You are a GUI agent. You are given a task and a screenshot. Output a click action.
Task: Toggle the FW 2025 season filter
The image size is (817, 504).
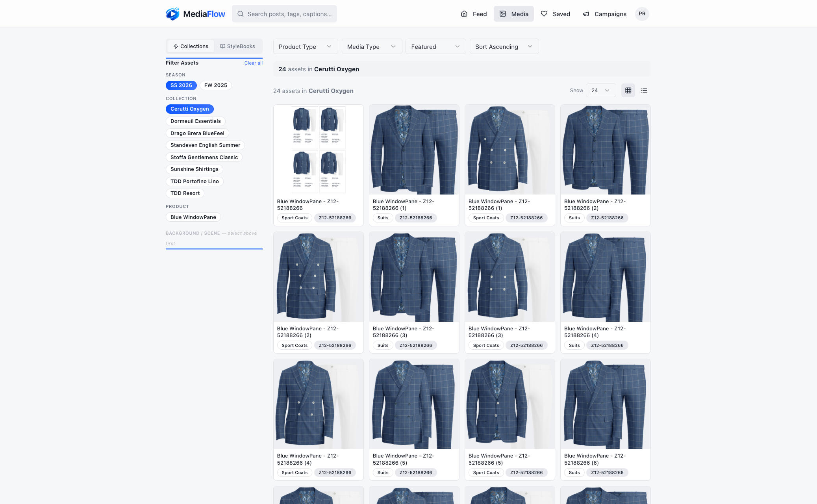[216, 85]
